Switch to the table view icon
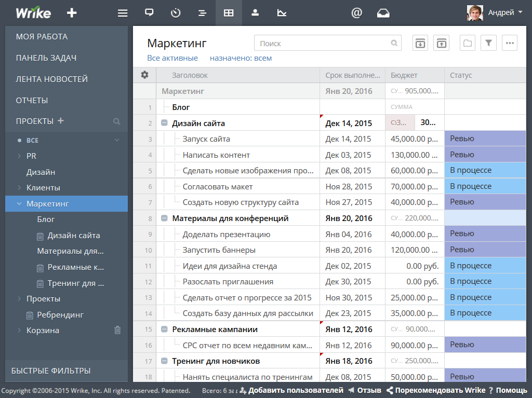This screenshot has height=398, width=532. (229, 13)
